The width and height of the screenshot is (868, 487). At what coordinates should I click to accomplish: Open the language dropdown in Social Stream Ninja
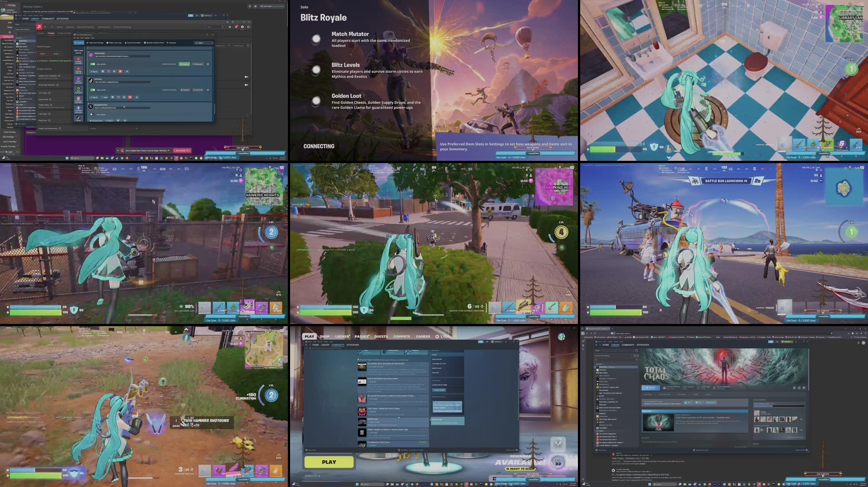(x=204, y=43)
